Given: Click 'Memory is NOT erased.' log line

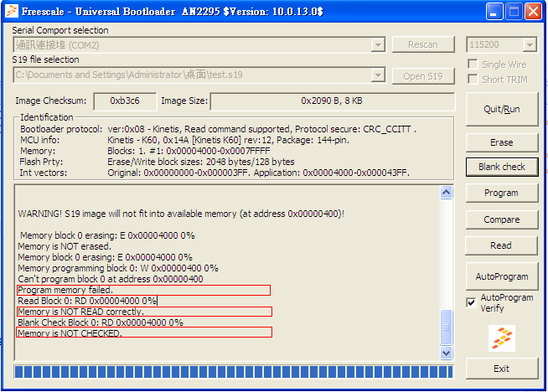Looking at the screenshot, I should 65,246.
